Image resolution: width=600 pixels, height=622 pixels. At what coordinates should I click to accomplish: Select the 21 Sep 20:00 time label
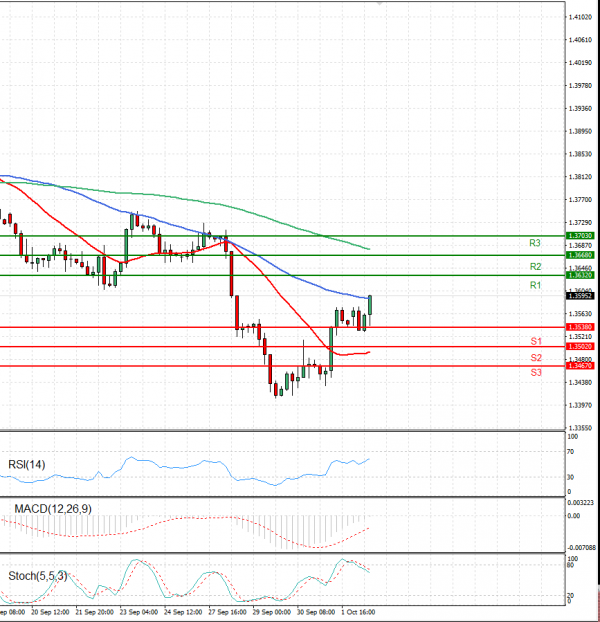click(x=94, y=612)
